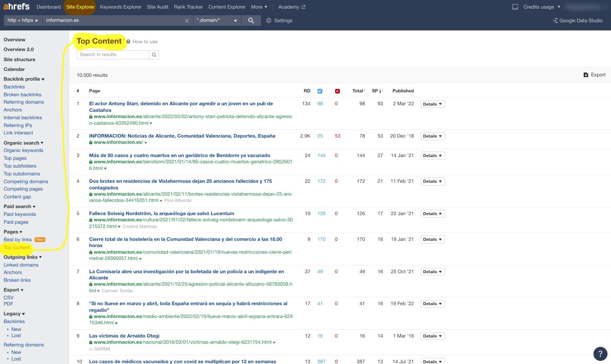Open Rank Tracker
Viewport: 611px width, 364px height.
[x=188, y=7]
